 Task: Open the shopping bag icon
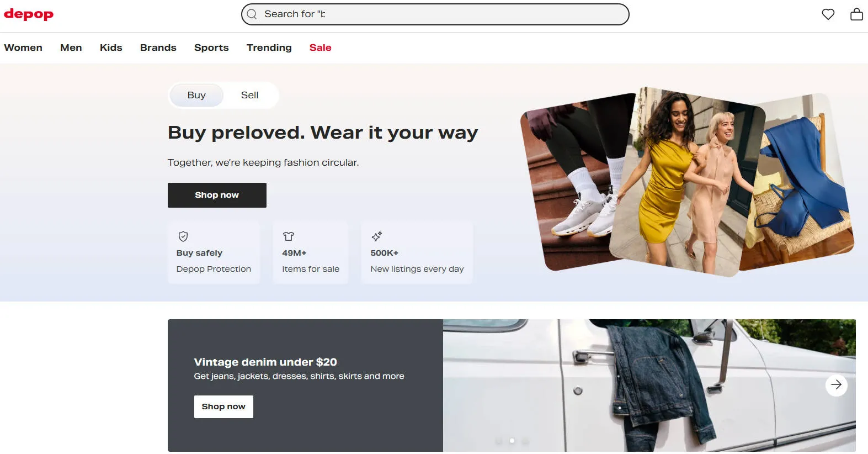coord(856,14)
